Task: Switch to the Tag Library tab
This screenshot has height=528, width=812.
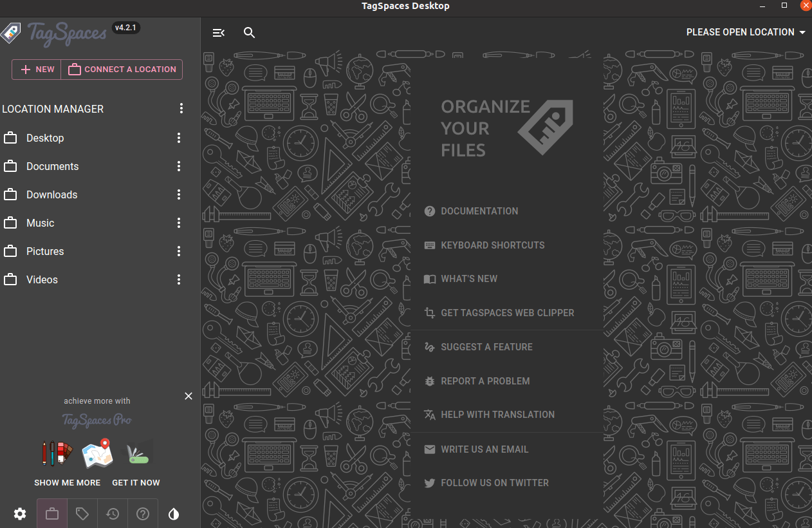Action: click(82, 514)
